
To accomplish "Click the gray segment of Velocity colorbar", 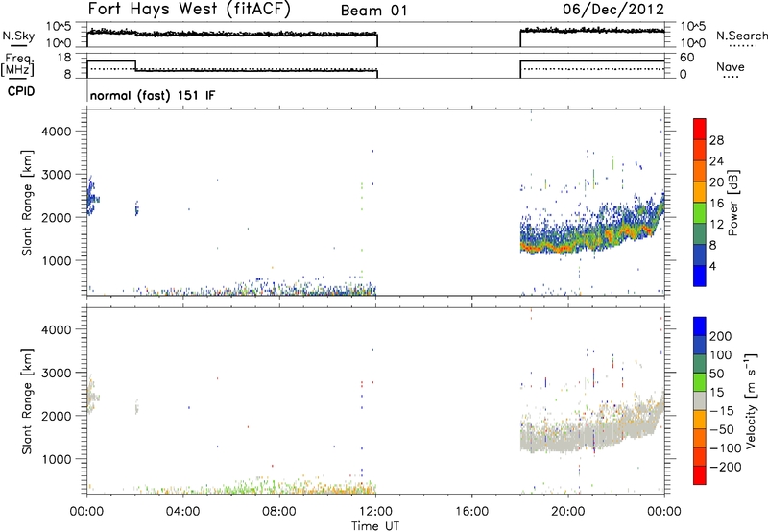I will (x=700, y=401).
